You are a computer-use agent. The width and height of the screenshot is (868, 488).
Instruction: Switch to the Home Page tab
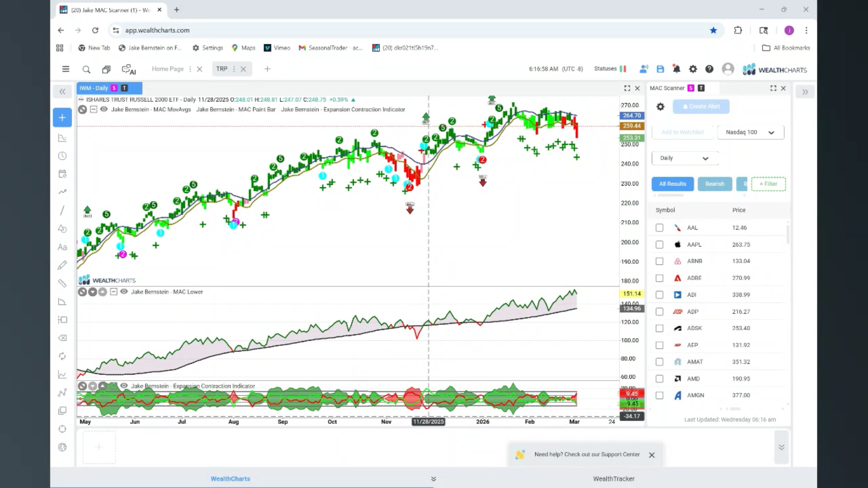168,69
